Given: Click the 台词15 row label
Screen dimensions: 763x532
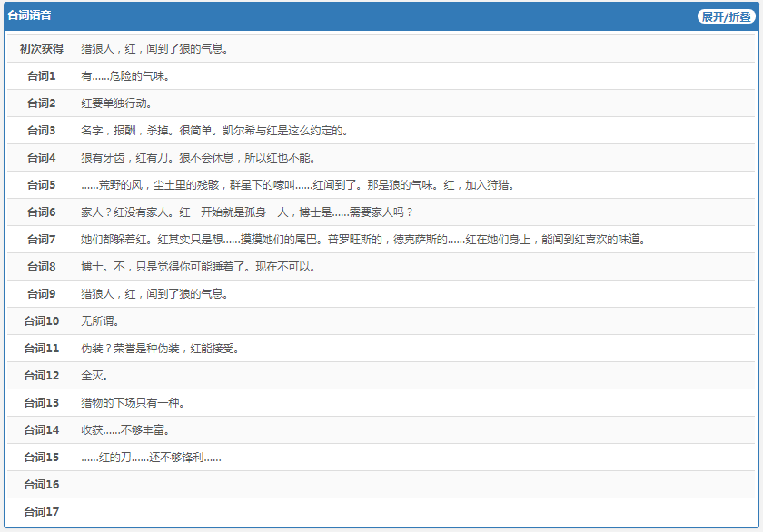Looking at the screenshot, I should 42,458.
